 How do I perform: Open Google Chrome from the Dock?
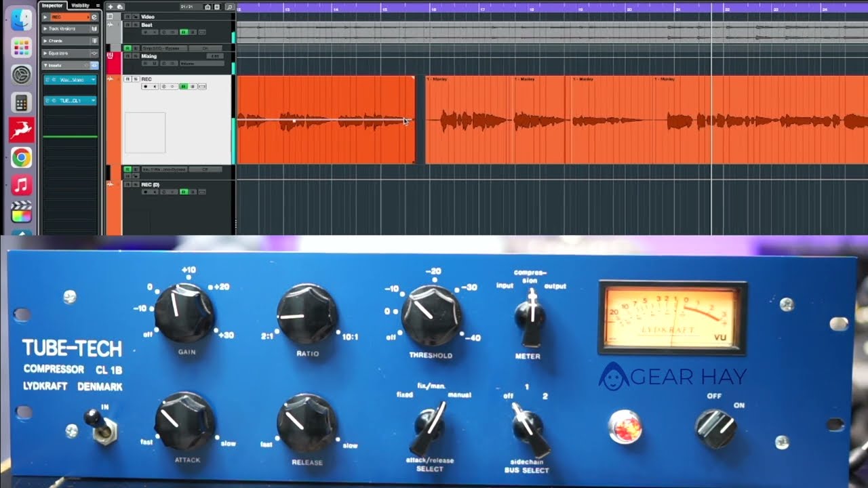click(x=21, y=158)
